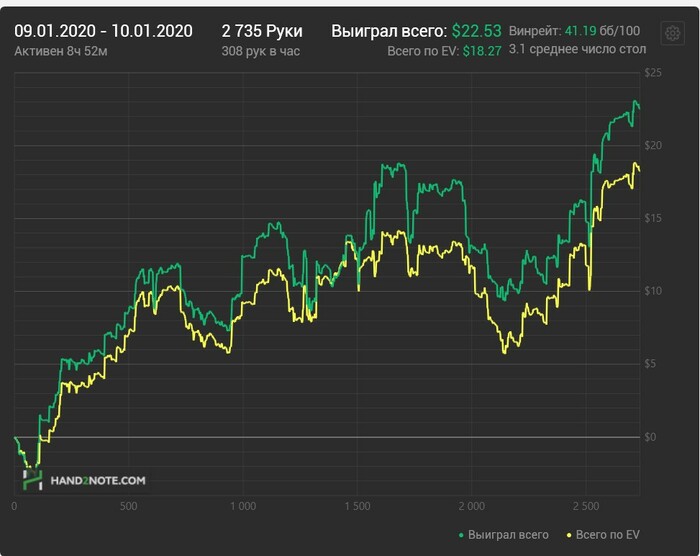
Task: Click the 1 500 x-axis label
Action: tap(357, 506)
